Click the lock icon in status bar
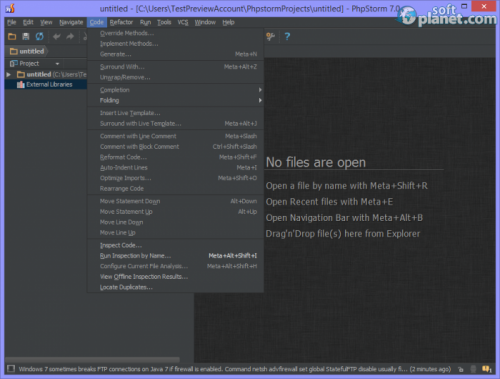The height and width of the screenshot is (379, 500). coord(461,369)
